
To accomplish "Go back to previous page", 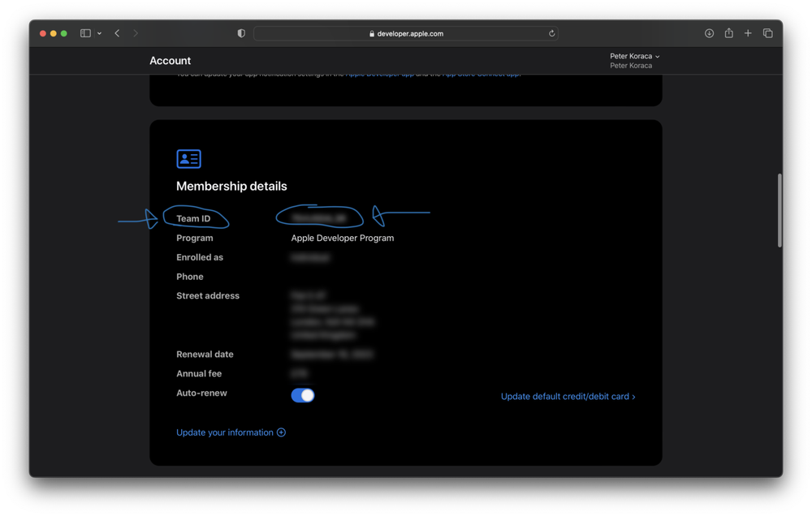I will coord(117,33).
